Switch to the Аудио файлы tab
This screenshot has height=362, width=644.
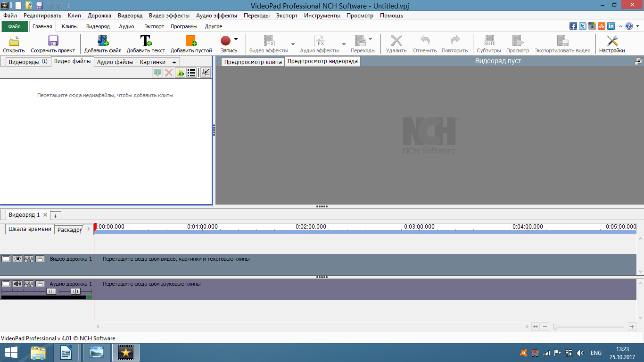[115, 62]
